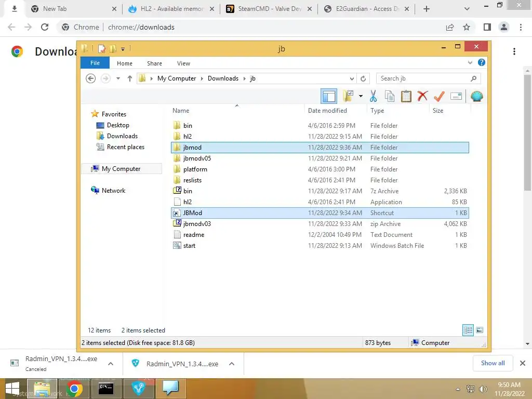Switch to Chrome New Tab tab
Image resolution: width=532 pixels, height=399 pixels.
click(x=73, y=9)
